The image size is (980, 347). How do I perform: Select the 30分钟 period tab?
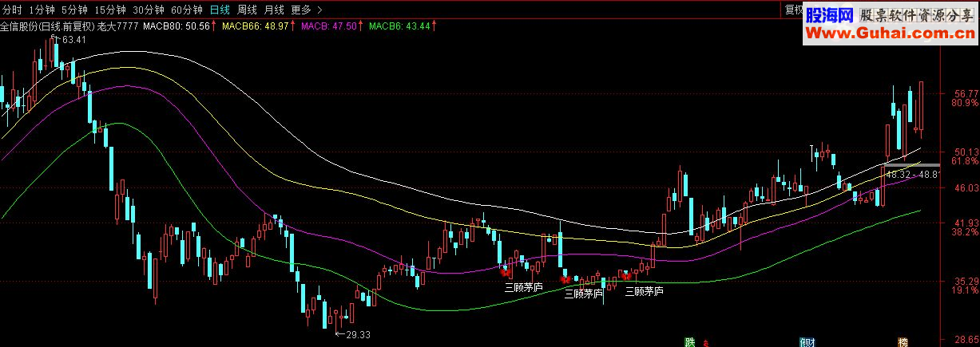(149, 10)
